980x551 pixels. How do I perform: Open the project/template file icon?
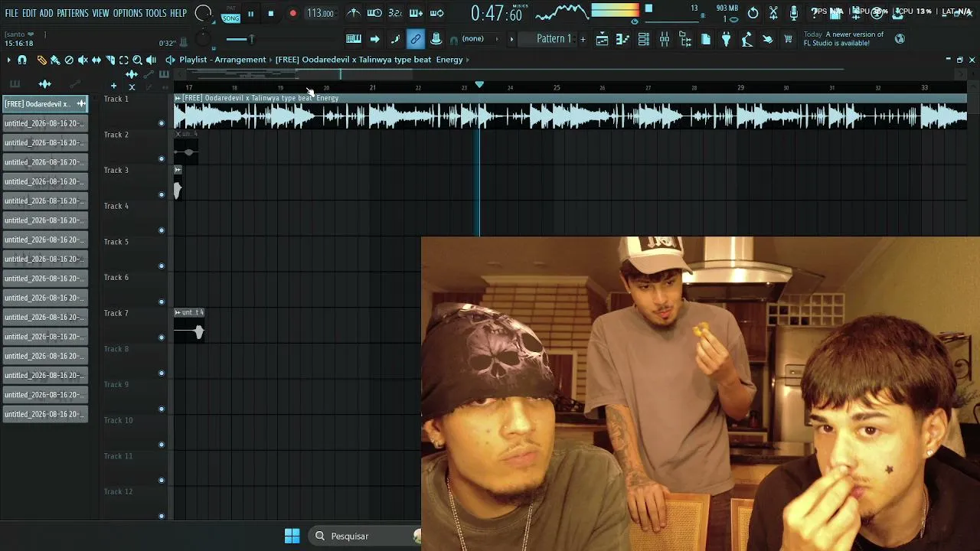click(x=706, y=39)
